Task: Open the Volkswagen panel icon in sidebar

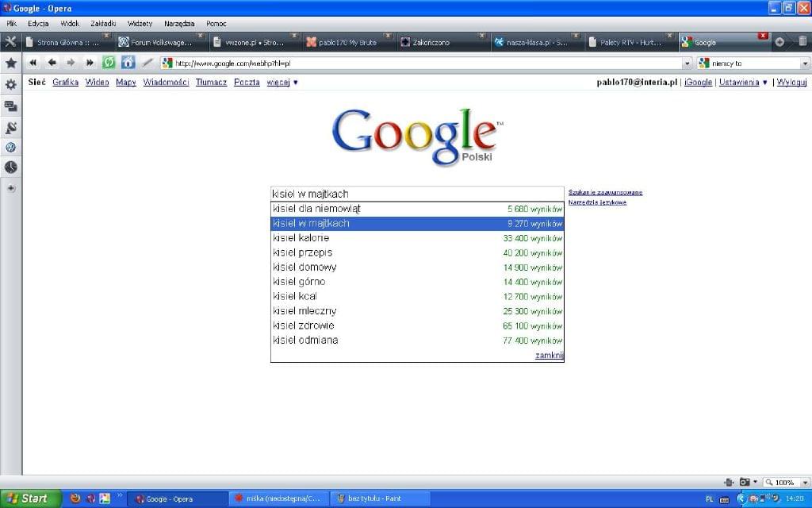Action: coord(11,148)
